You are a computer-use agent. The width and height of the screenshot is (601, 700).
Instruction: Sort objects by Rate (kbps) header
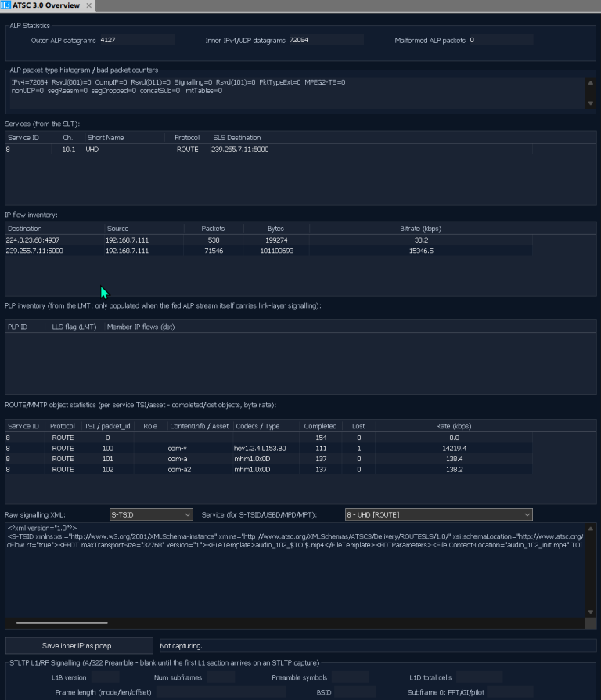[454, 426]
